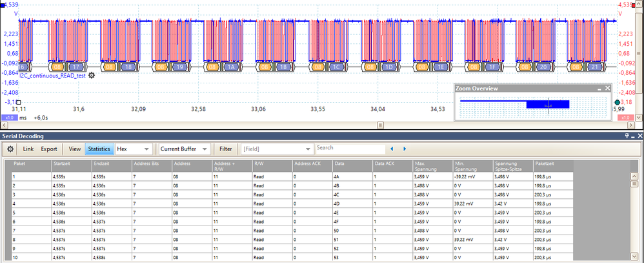The width and height of the screenshot is (644, 263).
Task: Open the View menu button
Action: coord(75,149)
